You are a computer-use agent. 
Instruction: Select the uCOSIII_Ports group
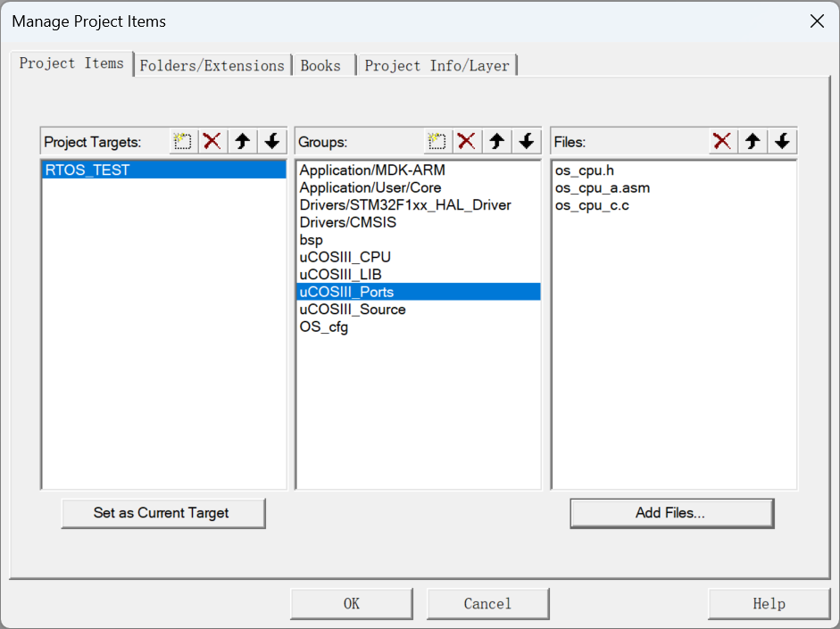(419, 292)
